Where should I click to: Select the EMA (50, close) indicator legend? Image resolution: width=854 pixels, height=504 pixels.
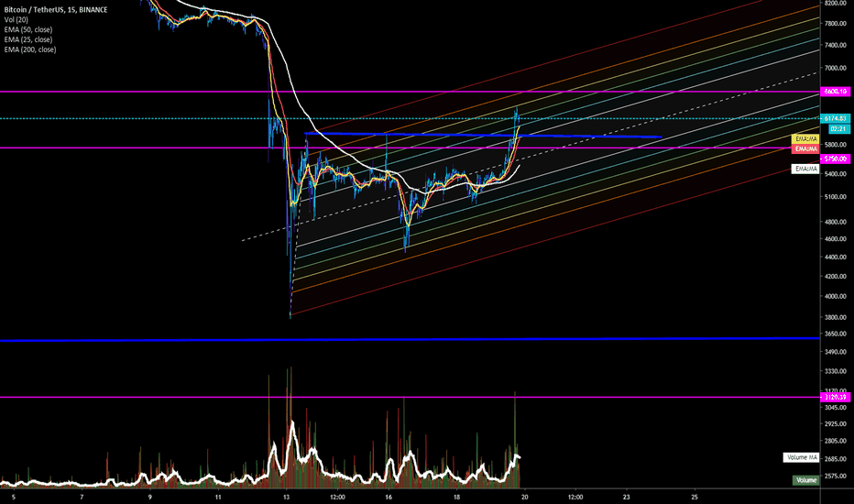(x=28, y=29)
